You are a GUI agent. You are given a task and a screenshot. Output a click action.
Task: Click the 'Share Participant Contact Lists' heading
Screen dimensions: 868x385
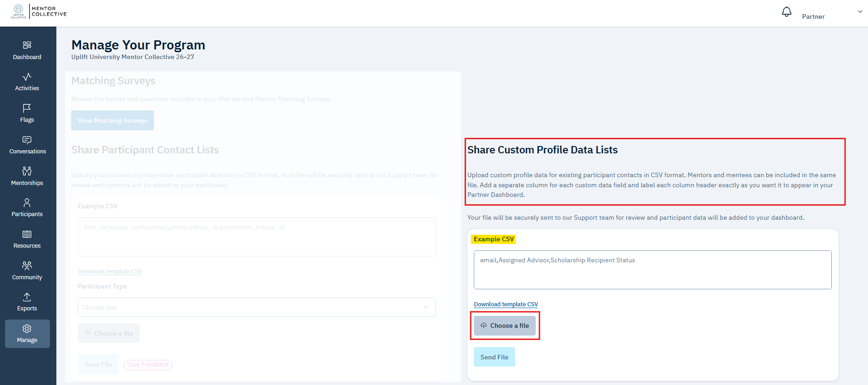tap(145, 150)
